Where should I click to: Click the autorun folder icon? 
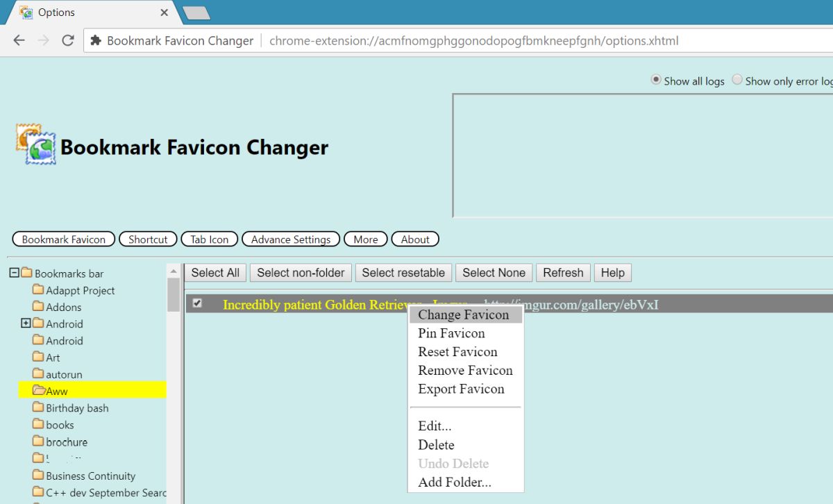coord(38,373)
